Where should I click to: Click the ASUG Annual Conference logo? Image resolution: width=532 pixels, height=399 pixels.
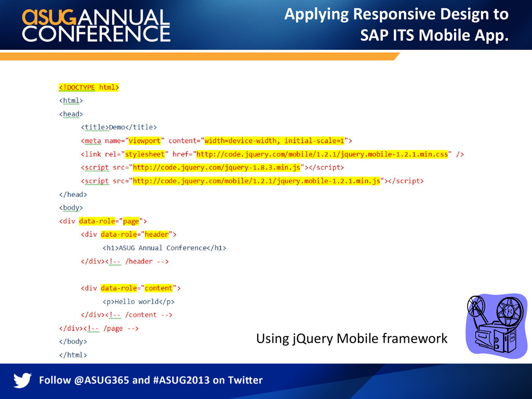(x=96, y=25)
